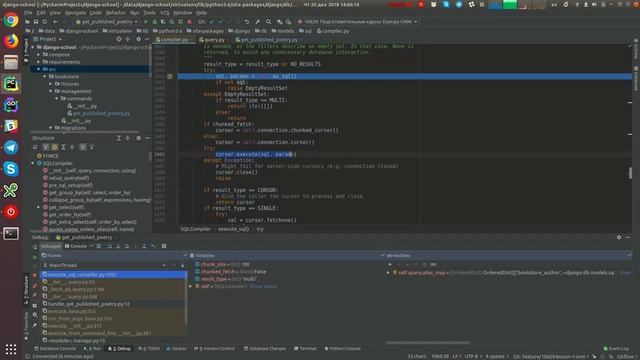Click the Project panel locate target icon
Screen dimensions: 640x360
[x=119, y=39]
